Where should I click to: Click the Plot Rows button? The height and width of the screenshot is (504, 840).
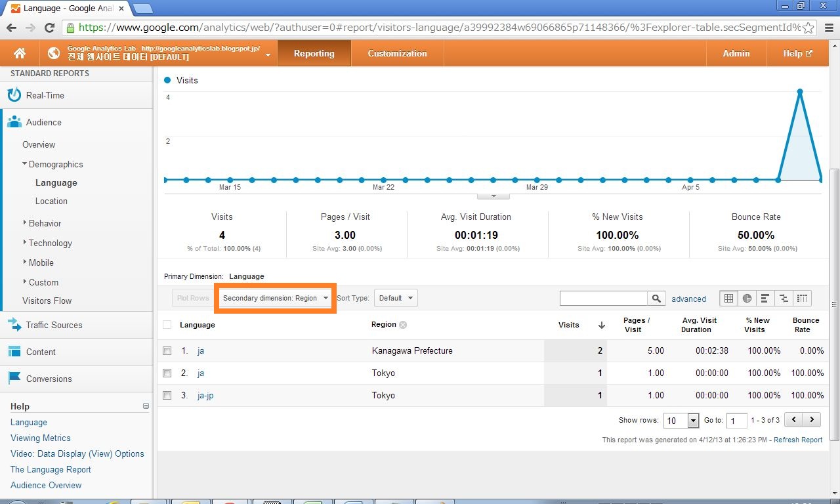193,298
